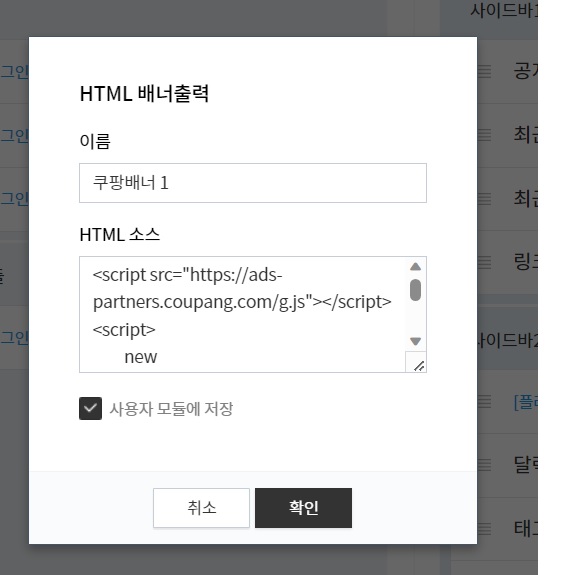Click the 이름 label
Viewport: 584px width, 575px height.
pyautogui.click(x=95, y=141)
